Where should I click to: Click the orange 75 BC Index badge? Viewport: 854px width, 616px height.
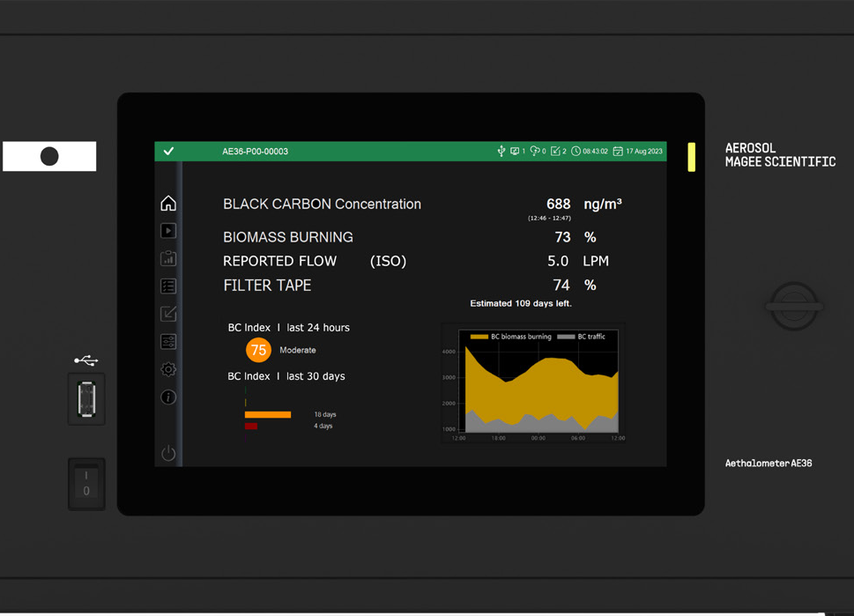(258, 350)
